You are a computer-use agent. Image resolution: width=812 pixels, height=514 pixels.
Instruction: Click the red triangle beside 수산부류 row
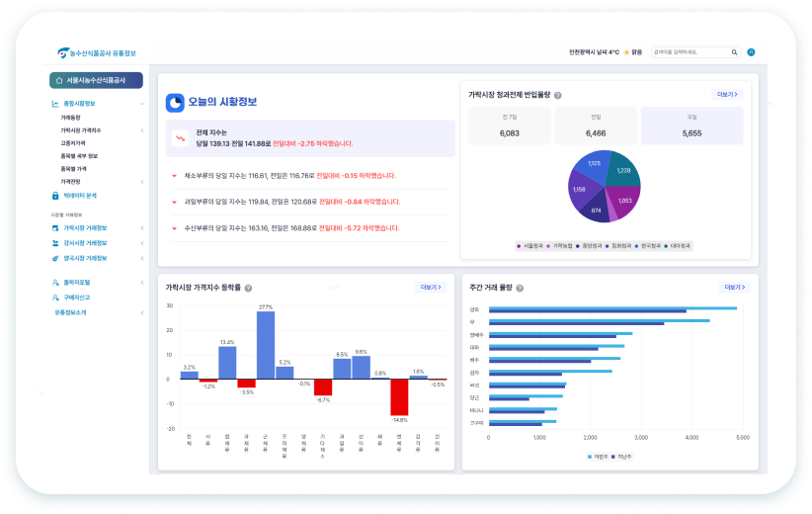175,228
